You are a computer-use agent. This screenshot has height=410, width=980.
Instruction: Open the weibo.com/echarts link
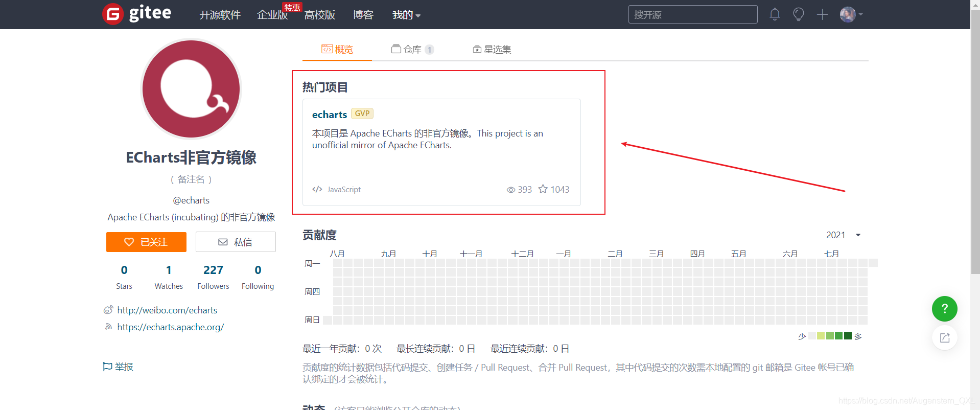click(x=167, y=310)
